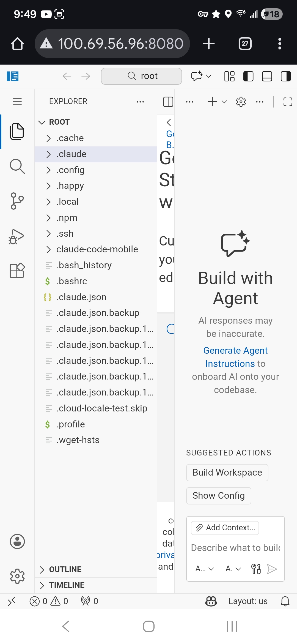Open the Source Control view
This screenshot has width=297, height=644.
point(17,201)
